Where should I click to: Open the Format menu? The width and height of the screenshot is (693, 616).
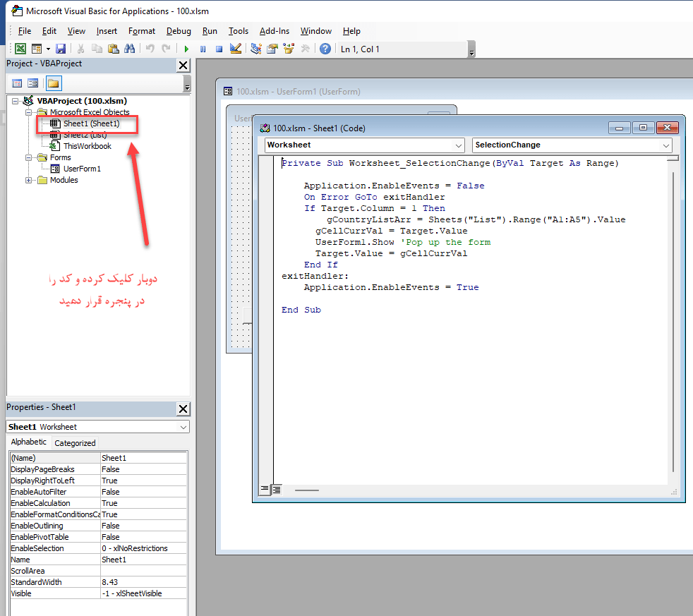point(141,31)
